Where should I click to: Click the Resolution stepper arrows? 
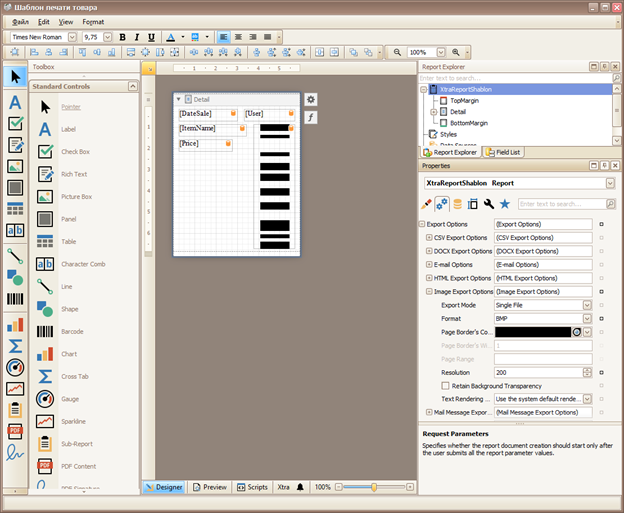point(587,373)
